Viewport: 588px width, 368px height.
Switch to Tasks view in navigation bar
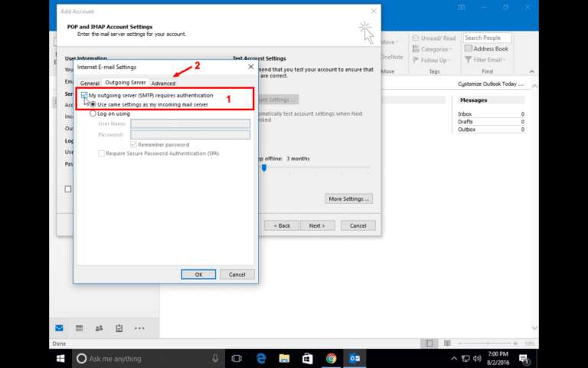[x=119, y=328]
